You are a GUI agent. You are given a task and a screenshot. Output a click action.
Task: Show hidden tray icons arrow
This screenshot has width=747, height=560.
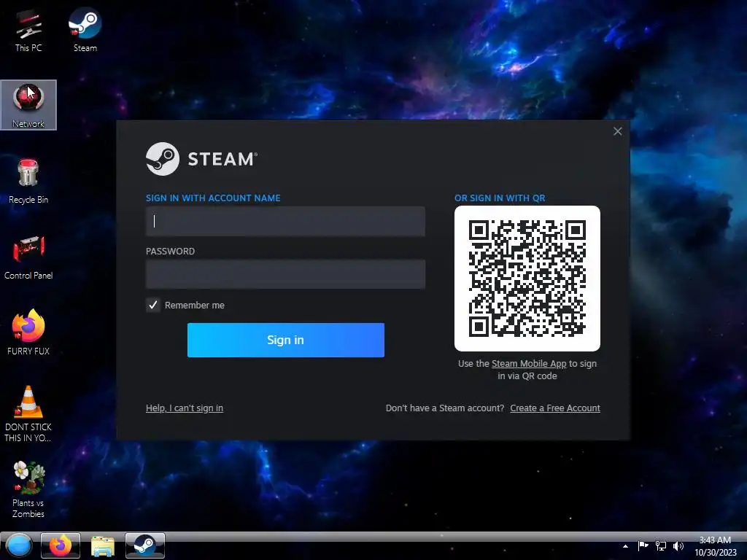pos(625,546)
